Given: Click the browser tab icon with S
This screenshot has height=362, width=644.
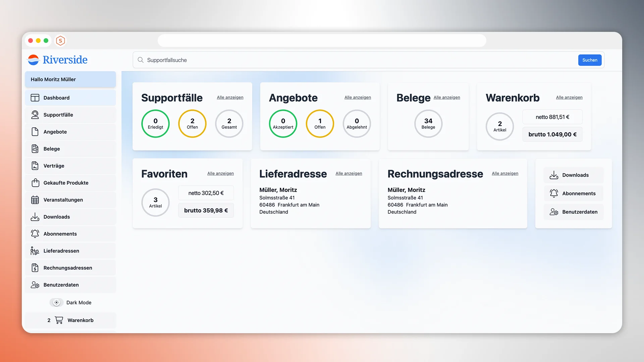Looking at the screenshot, I should [60, 41].
